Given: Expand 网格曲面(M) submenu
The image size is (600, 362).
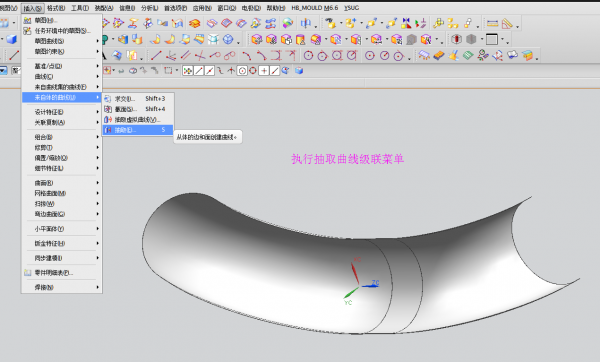Looking at the screenshot, I should 61,193.
